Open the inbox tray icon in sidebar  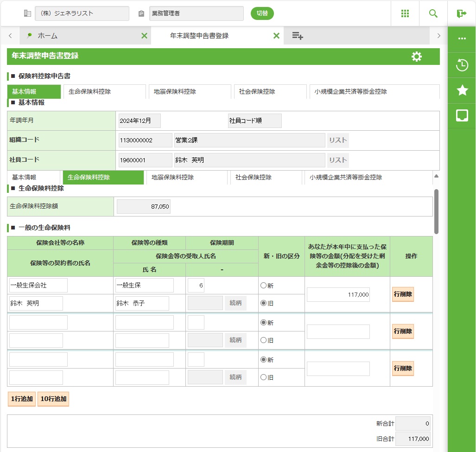pyautogui.click(x=462, y=115)
